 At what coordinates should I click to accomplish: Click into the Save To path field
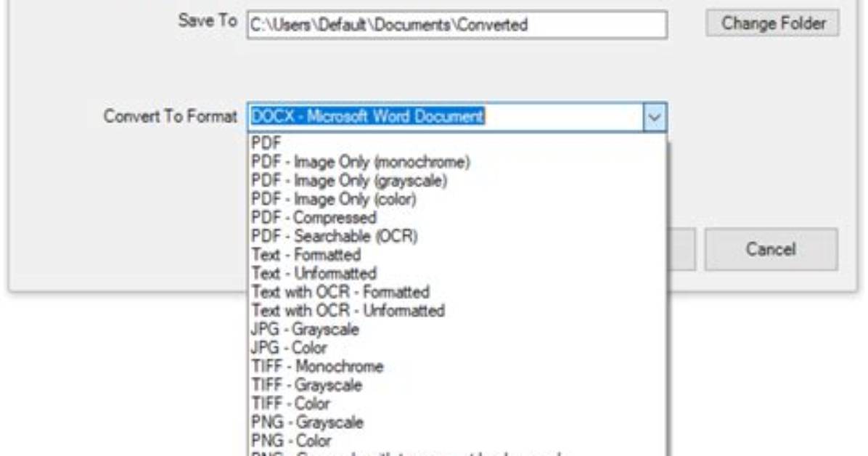click(457, 25)
